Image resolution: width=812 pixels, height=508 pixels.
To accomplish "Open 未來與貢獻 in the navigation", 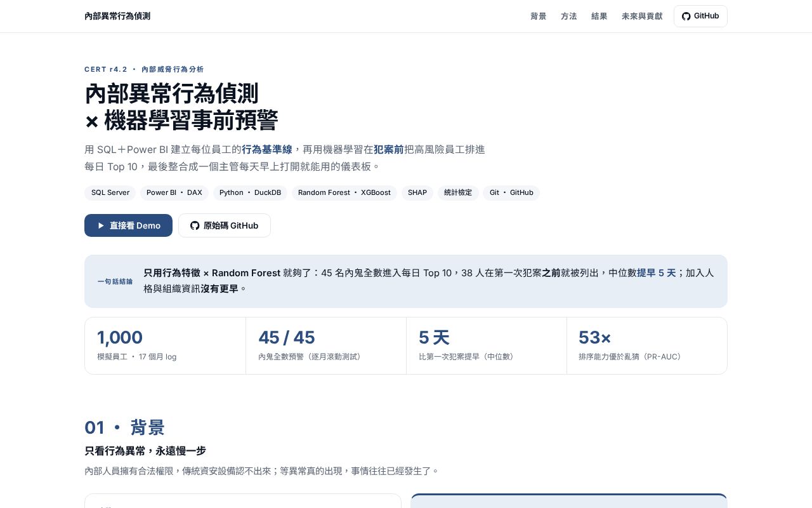I will (642, 17).
